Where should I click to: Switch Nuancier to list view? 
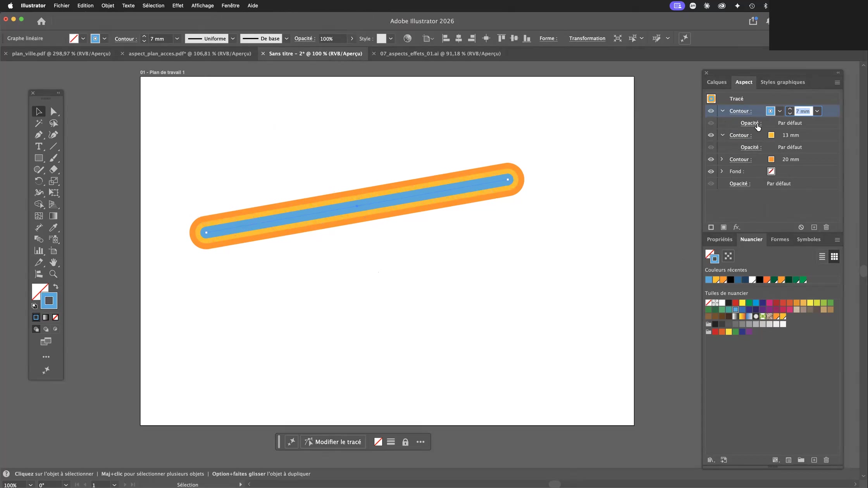pyautogui.click(x=822, y=256)
